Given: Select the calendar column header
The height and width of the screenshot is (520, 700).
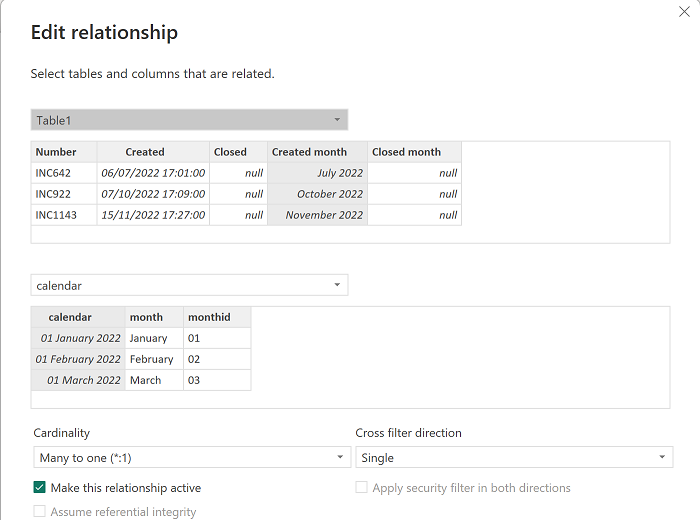Looking at the screenshot, I should (70, 317).
